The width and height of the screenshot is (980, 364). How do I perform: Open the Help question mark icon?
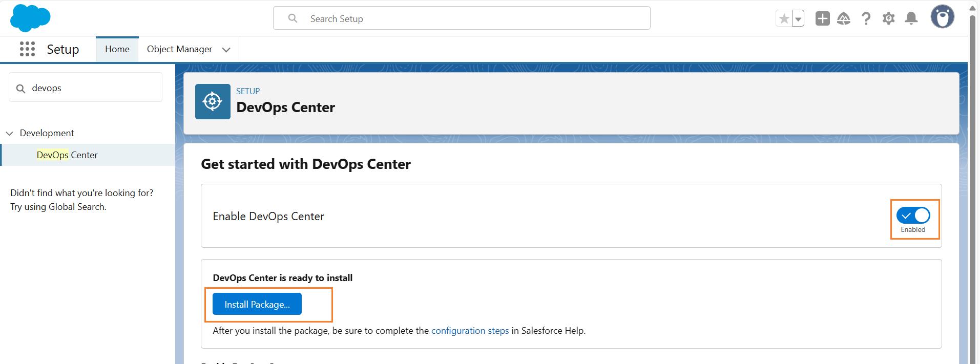click(x=866, y=19)
